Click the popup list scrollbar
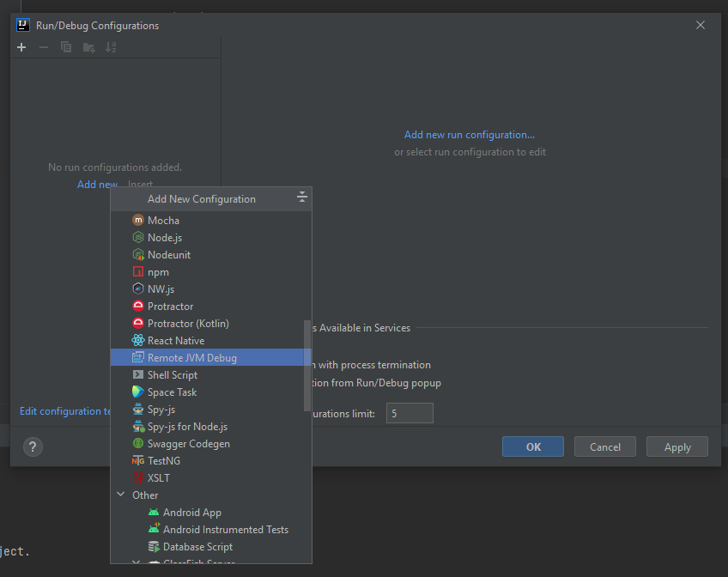728x577 pixels. pyautogui.click(x=306, y=365)
